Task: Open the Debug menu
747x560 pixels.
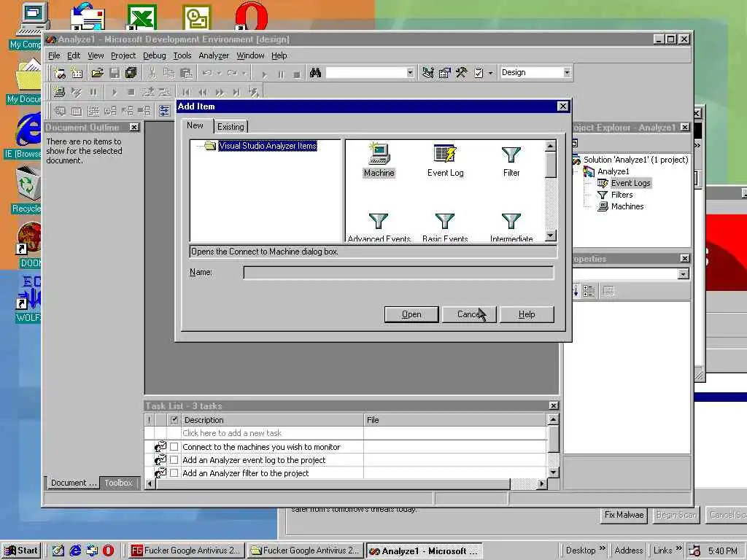Action: pyautogui.click(x=155, y=55)
